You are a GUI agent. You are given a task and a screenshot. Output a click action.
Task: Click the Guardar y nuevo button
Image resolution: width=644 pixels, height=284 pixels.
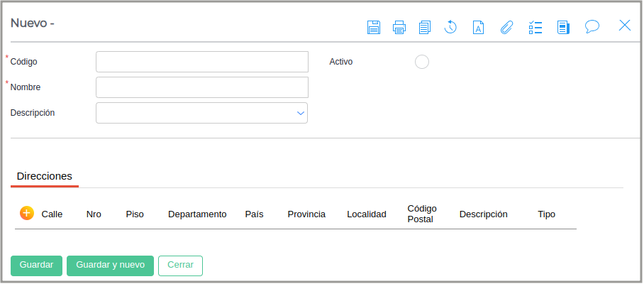point(110,265)
